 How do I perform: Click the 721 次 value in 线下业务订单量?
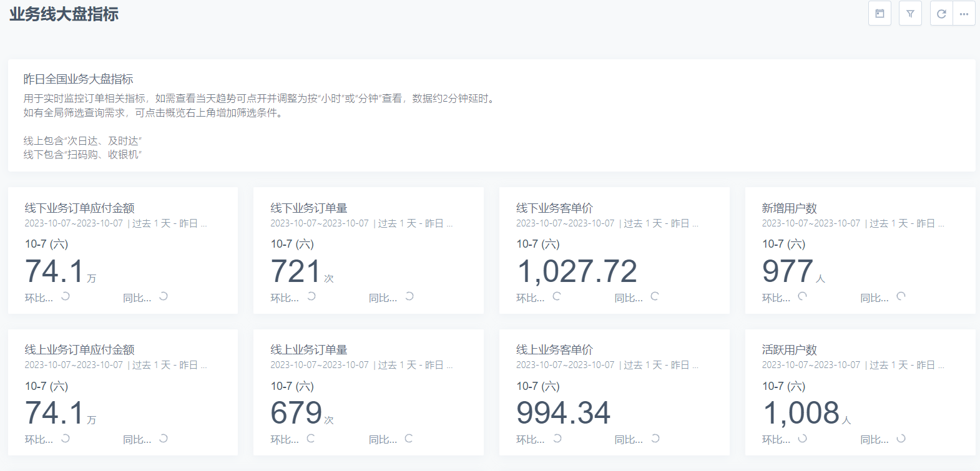pos(302,272)
